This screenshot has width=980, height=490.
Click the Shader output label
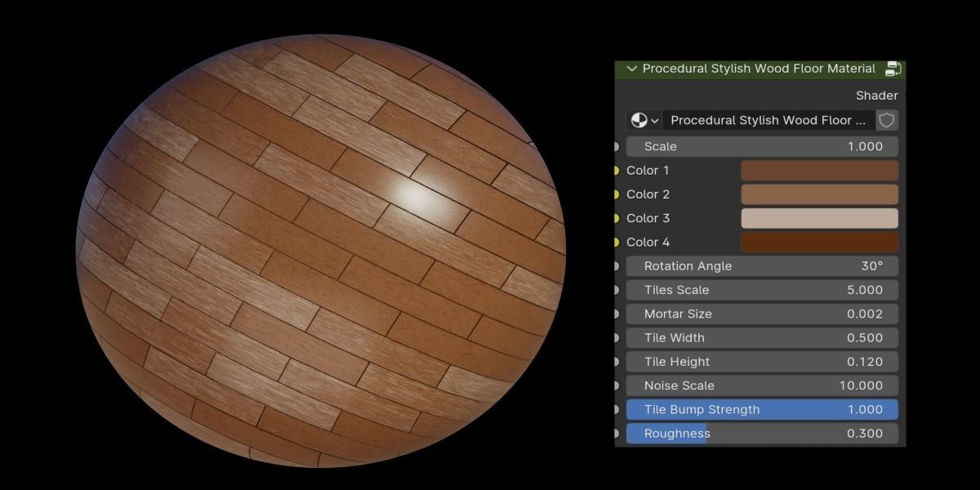point(876,96)
